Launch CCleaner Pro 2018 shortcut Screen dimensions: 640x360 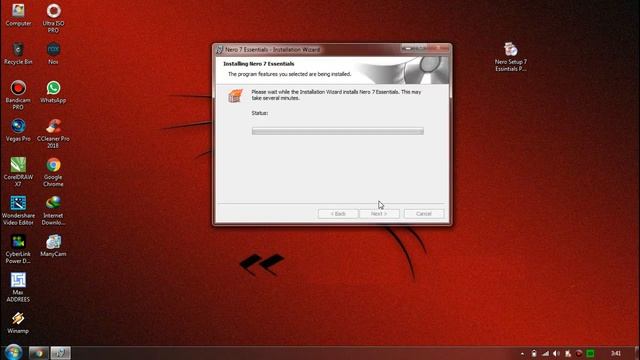(53, 133)
